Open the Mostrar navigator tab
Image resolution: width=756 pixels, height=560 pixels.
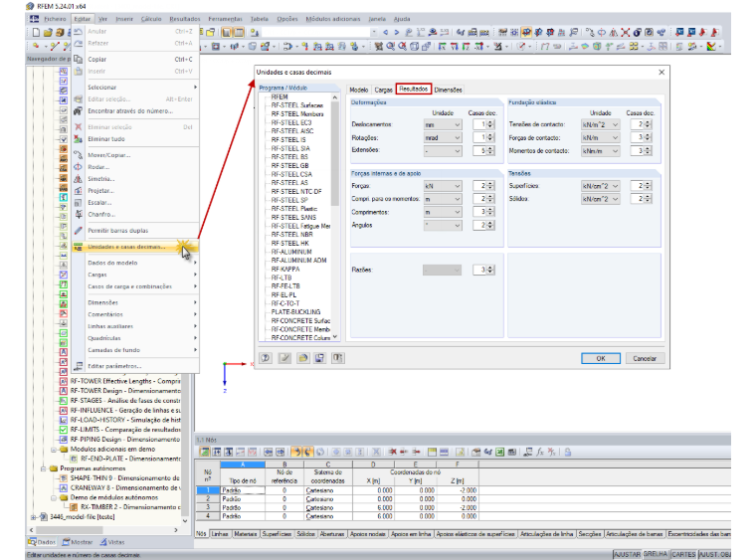[78, 542]
